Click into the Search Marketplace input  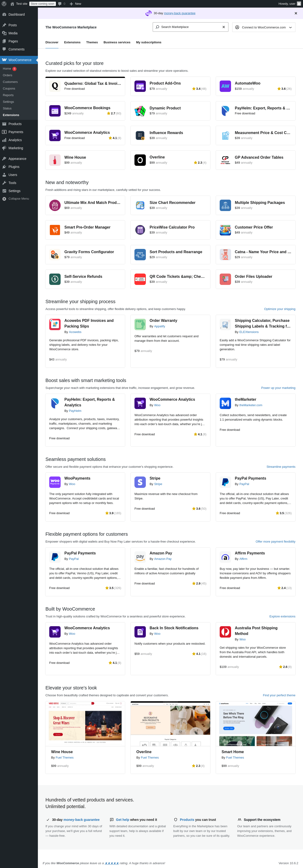pyautogui.click(x=188, y=27)
